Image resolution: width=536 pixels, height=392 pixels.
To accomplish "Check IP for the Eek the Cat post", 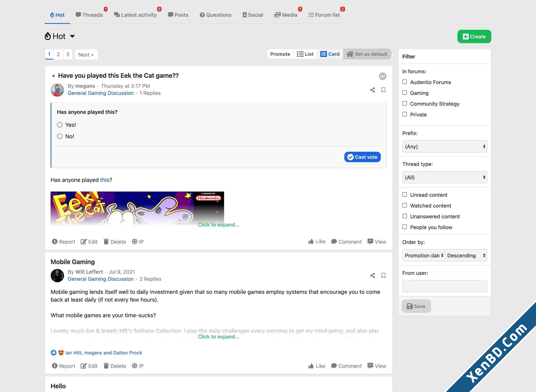I will (x=138, y=242).
